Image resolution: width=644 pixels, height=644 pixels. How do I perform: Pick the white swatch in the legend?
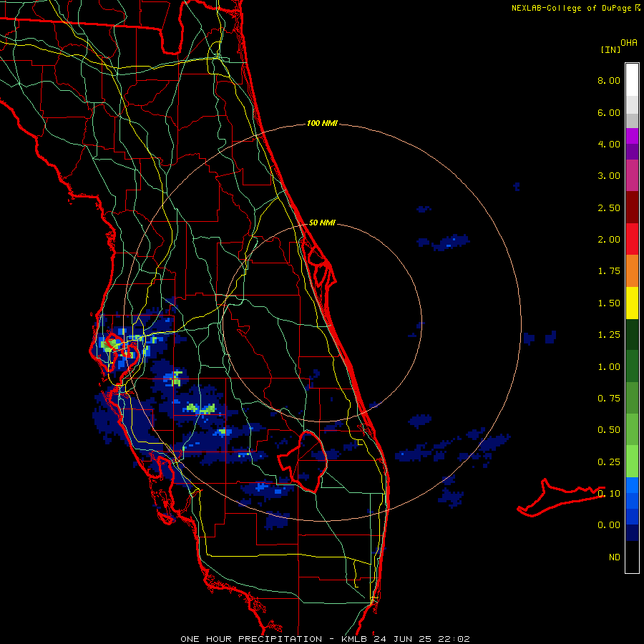pos(632,80)
